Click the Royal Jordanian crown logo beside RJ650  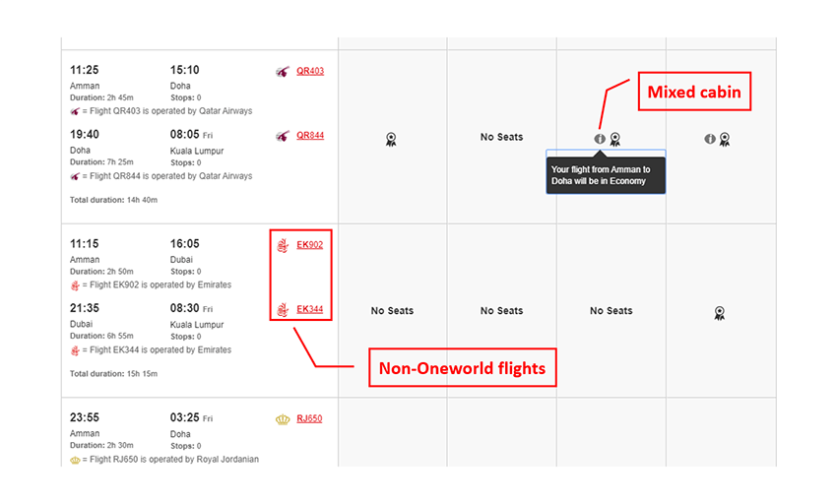pyautogui.click(x=284, y=419)
